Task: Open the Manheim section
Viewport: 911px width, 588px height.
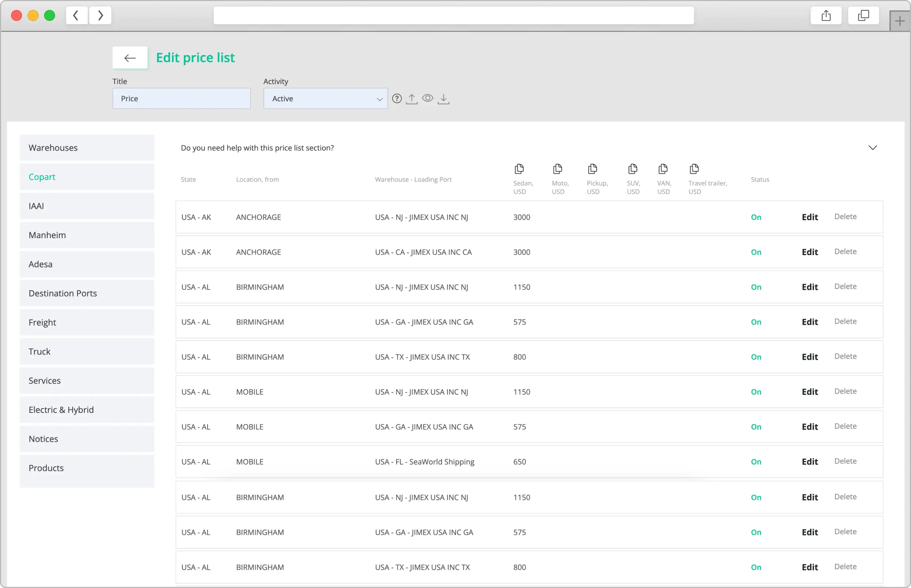Action: click(x=87, y=235)
